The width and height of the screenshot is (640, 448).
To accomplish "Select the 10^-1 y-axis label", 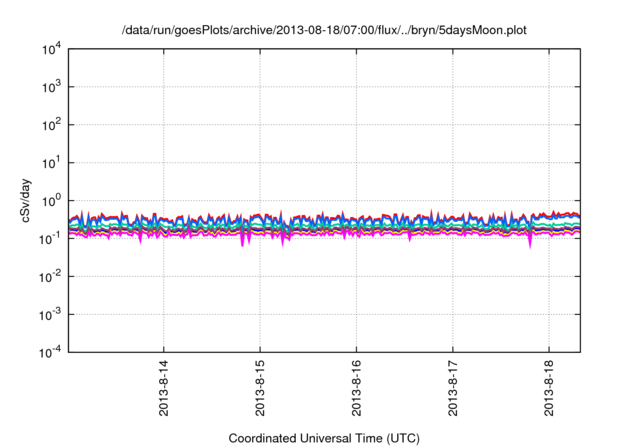I will point(50,239).
